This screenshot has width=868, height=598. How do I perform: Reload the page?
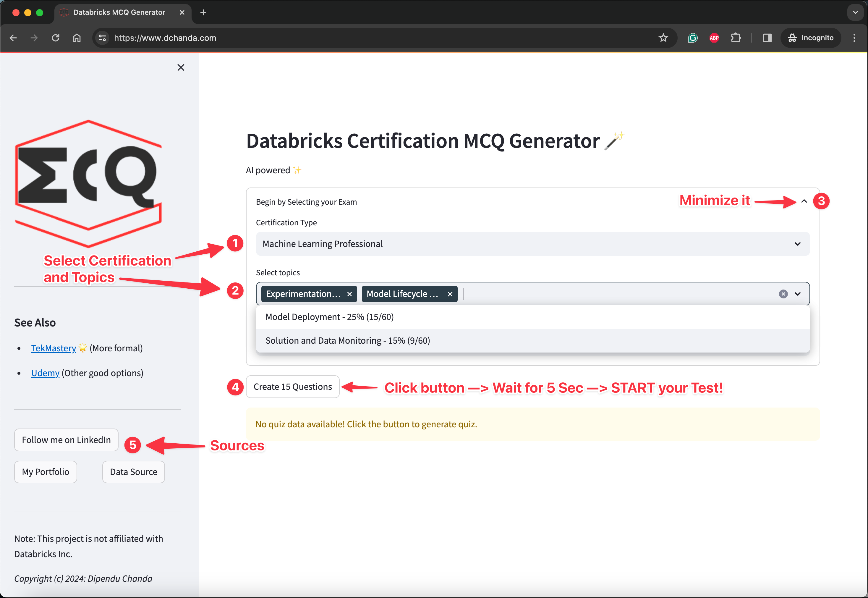click(x=55, y=38)
